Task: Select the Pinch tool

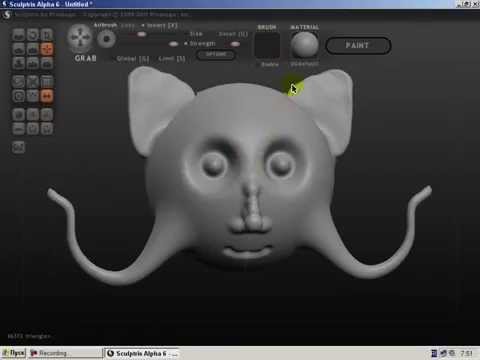Action: point(33,63)
